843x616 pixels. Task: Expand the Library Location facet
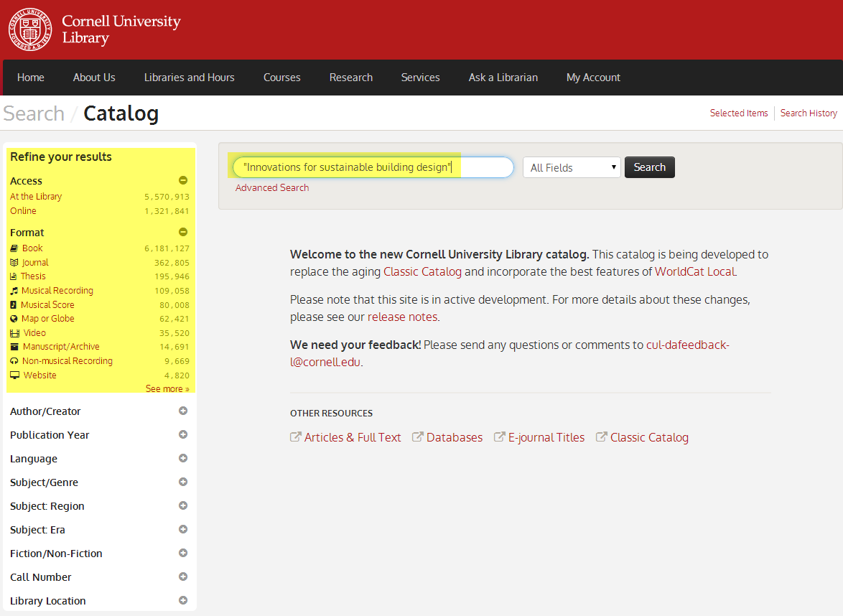(x=183, y=600)
